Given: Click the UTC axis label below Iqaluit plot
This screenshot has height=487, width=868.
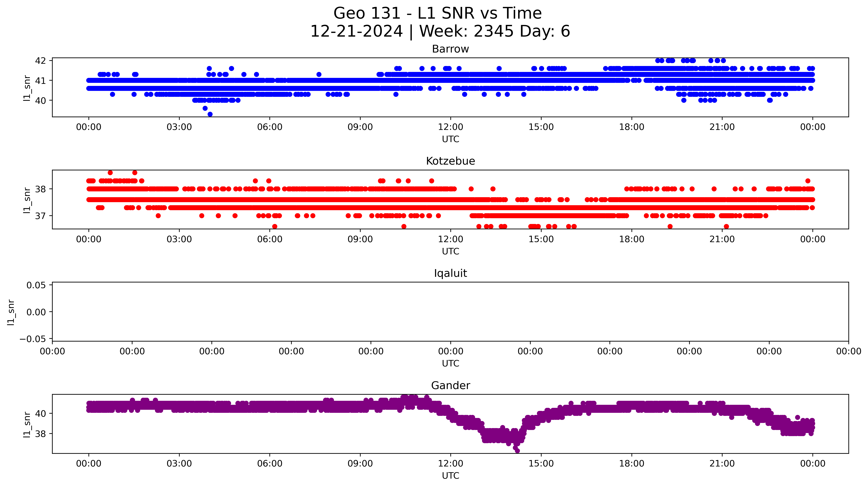Looking at the screenshot, I should (x=450, y=364).
